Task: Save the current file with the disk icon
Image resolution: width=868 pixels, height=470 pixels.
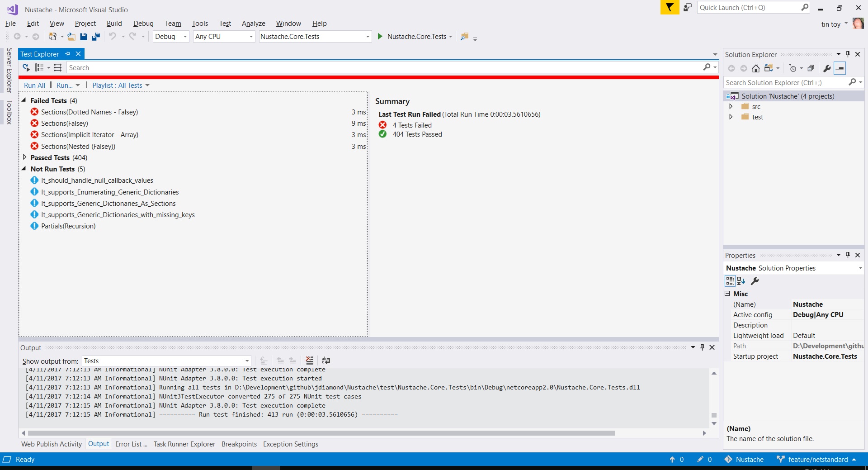Action: tap(84, 37)
